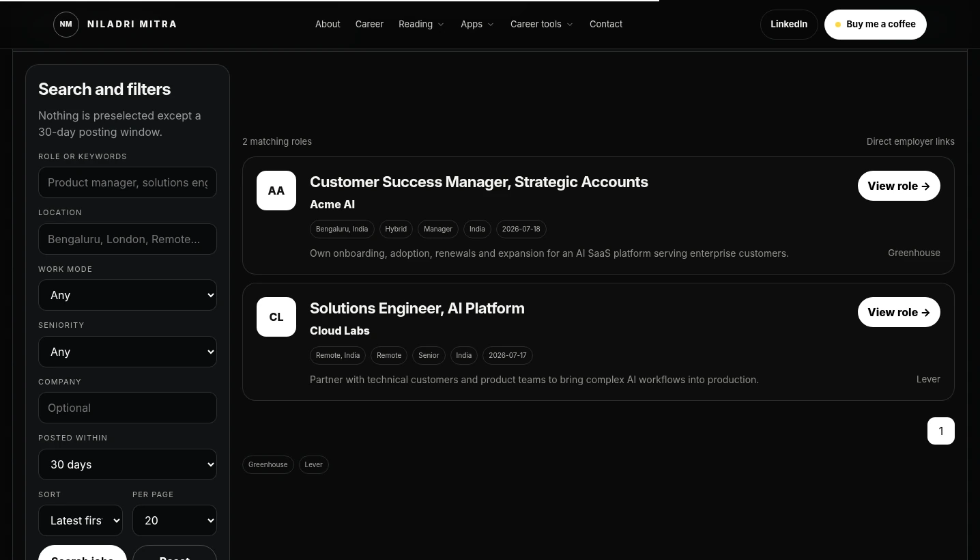980x560 pixels.
Task: Open the Work mode dropdown
Action: [x=128, y=295]
